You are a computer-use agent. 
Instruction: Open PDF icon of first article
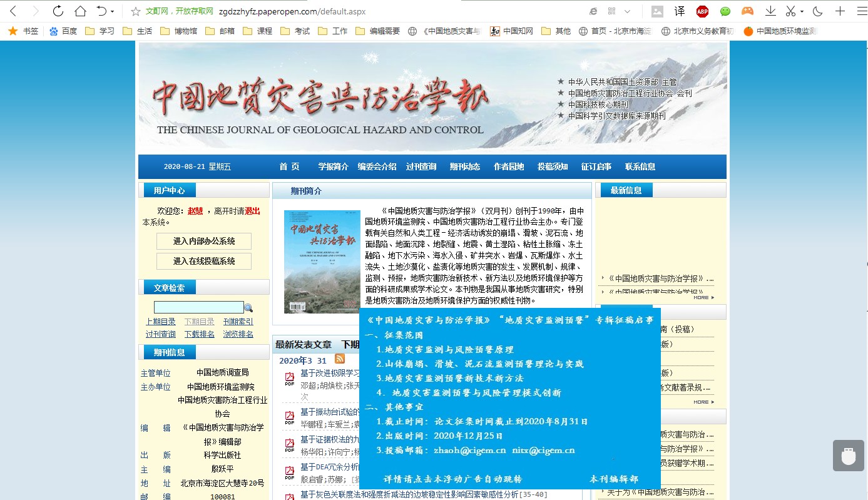click(x=290, y=379)
